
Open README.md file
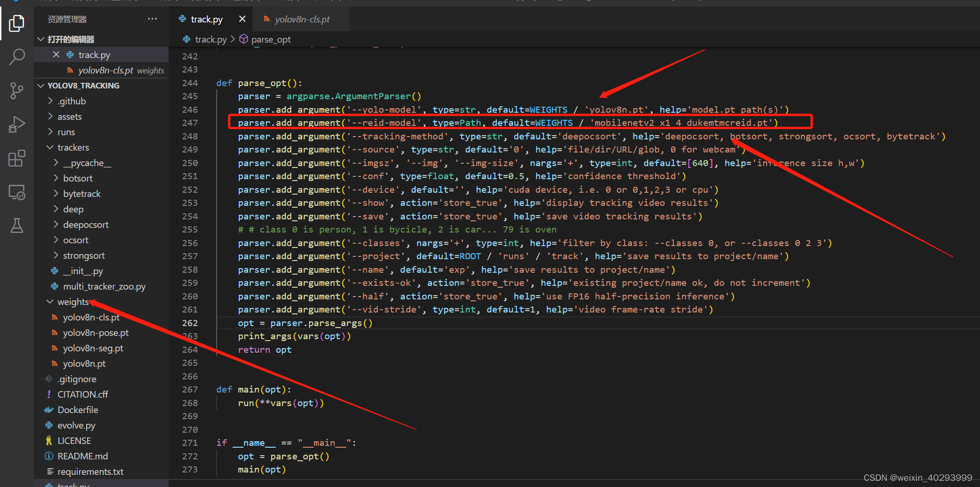pyautogui.click(x=82, y=456)
